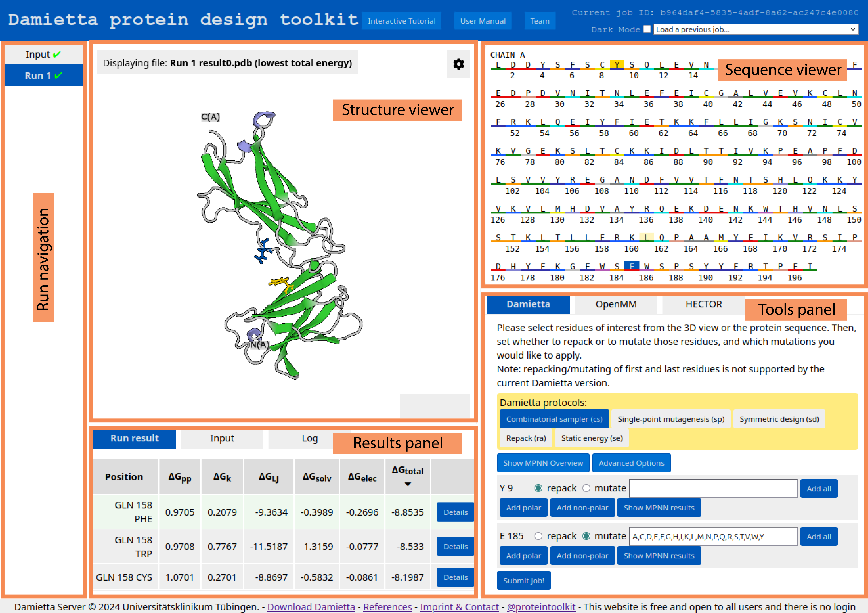Open the Download Damietta link
868x613 pixels.
311,607
